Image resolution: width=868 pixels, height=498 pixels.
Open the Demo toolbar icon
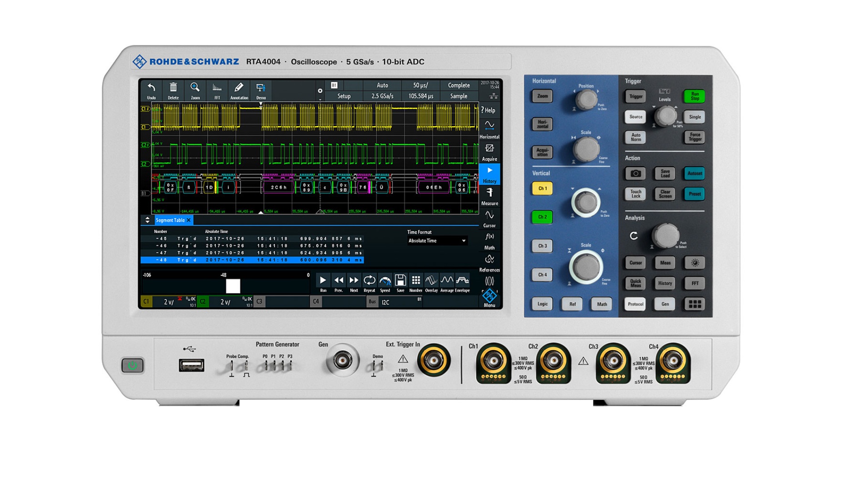[261, 91]
